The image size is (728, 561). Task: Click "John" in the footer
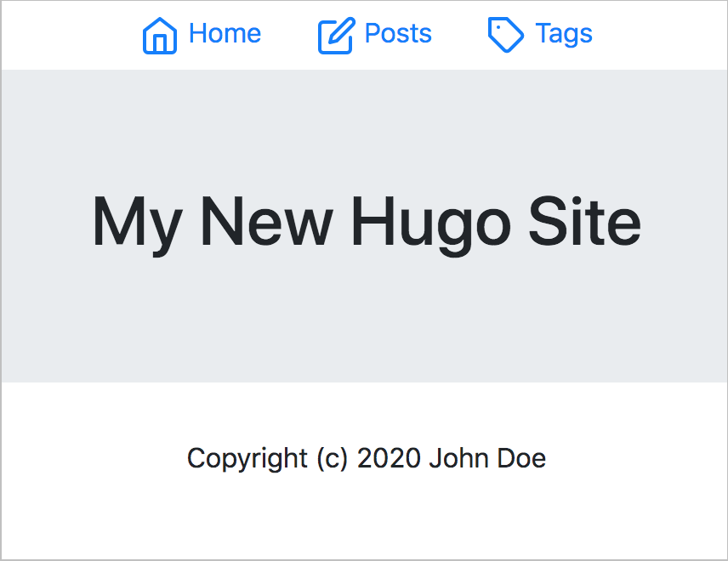click(x=458, y=458)
